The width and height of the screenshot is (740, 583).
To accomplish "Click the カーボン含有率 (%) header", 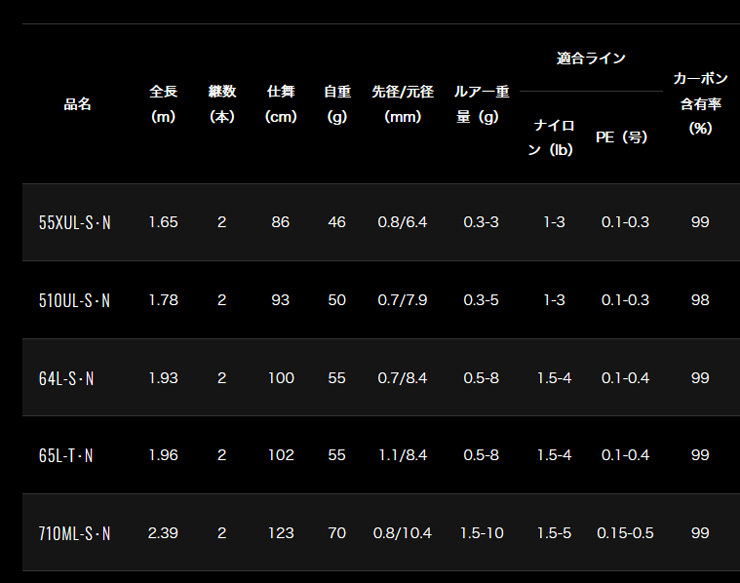I will click(700, 103).
